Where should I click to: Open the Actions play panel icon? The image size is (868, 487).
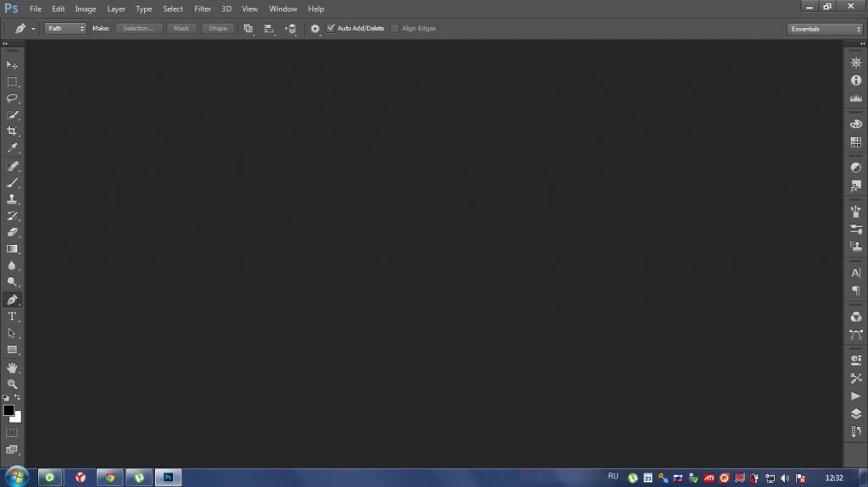856,396
